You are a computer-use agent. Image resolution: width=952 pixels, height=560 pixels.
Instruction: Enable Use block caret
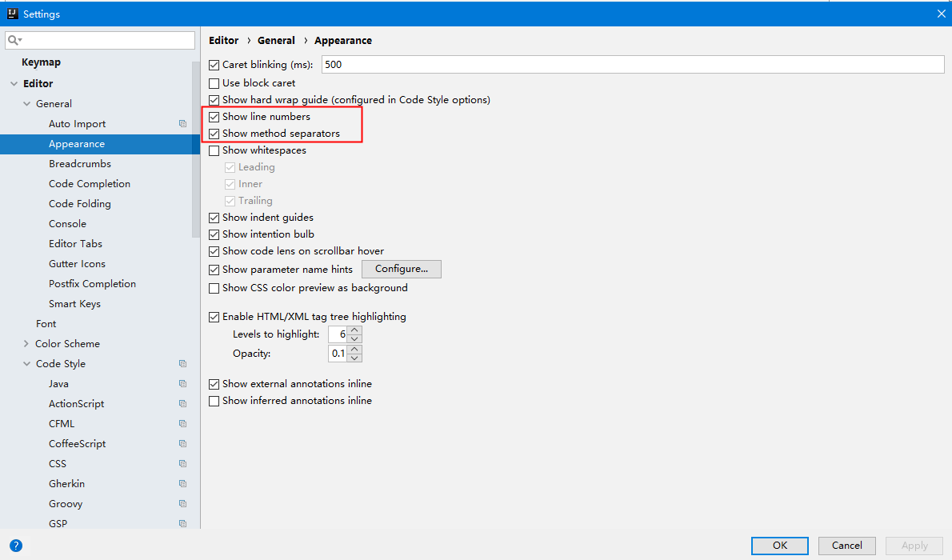[214, 83]
